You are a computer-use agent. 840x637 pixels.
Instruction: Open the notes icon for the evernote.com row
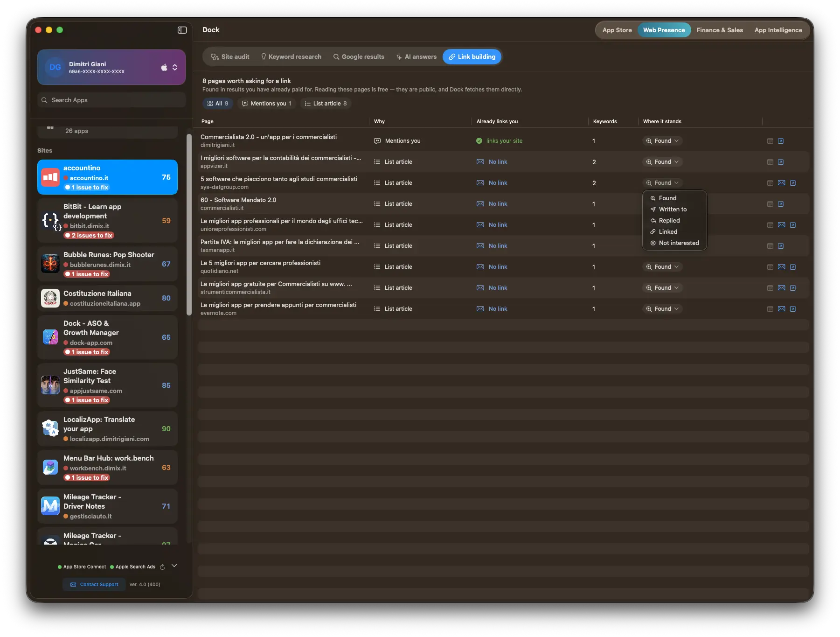(770, 309)
